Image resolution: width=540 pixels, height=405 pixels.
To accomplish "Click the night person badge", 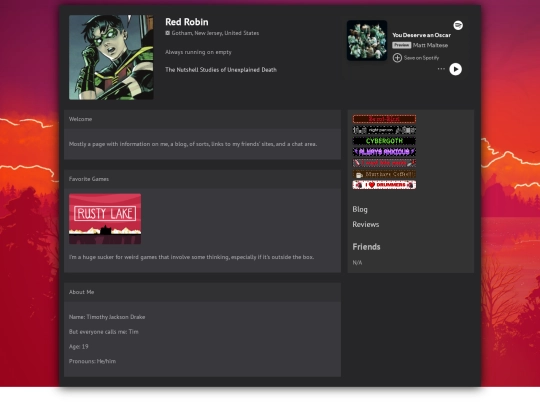I will click(384, 130).
